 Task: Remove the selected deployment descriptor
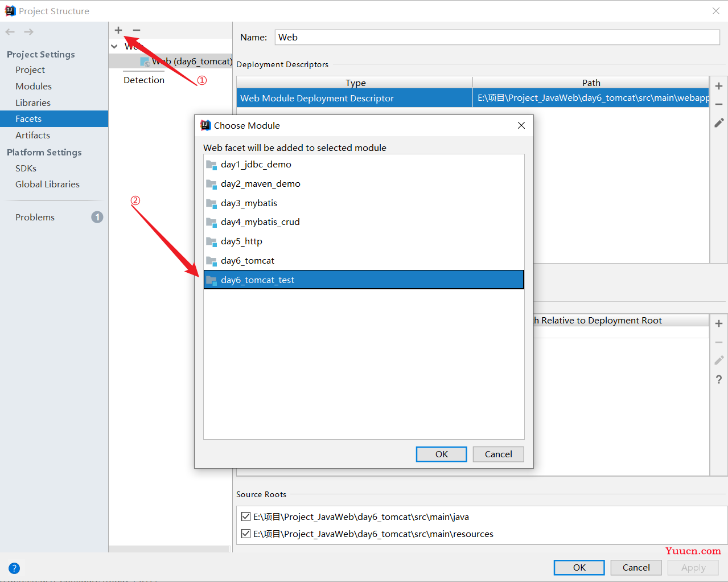[x=719, y=104]
